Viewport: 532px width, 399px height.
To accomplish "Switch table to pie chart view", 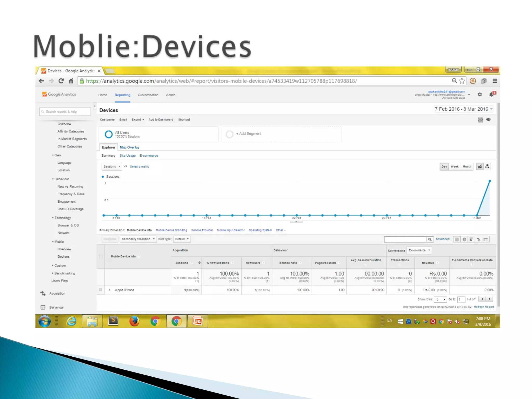I will pos(464,239).
